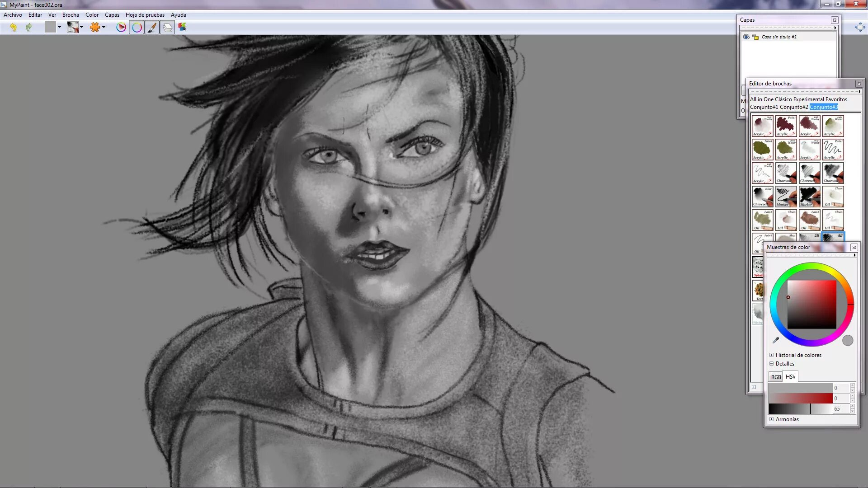The height and width of the screenshot is (488, 868).
Task: Choose the selected 8B pencil brush
Action: point(833,237)
